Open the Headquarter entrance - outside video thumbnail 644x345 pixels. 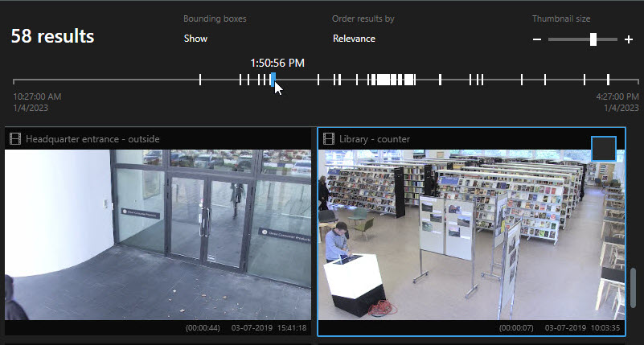pyautogui.click(x=158, y=235)
